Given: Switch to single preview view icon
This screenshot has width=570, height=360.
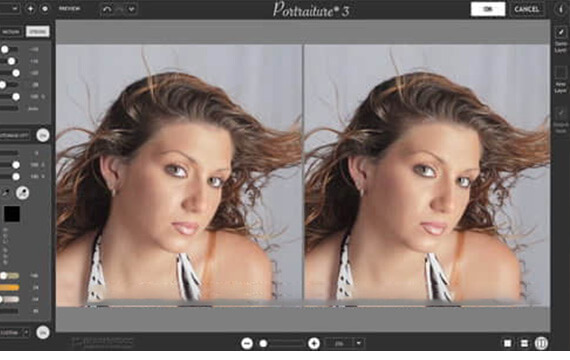Looking at the screenshot, I should point(507,343).
